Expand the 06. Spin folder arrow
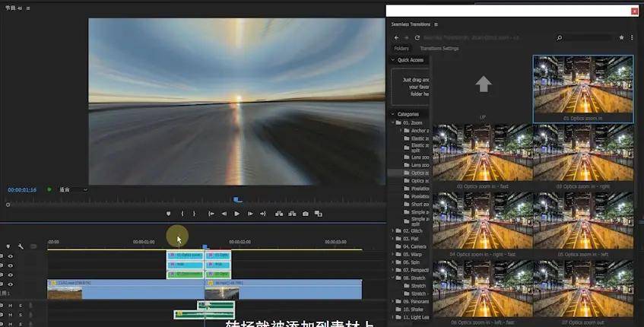644x327 pixels. [x=393, y=262]
